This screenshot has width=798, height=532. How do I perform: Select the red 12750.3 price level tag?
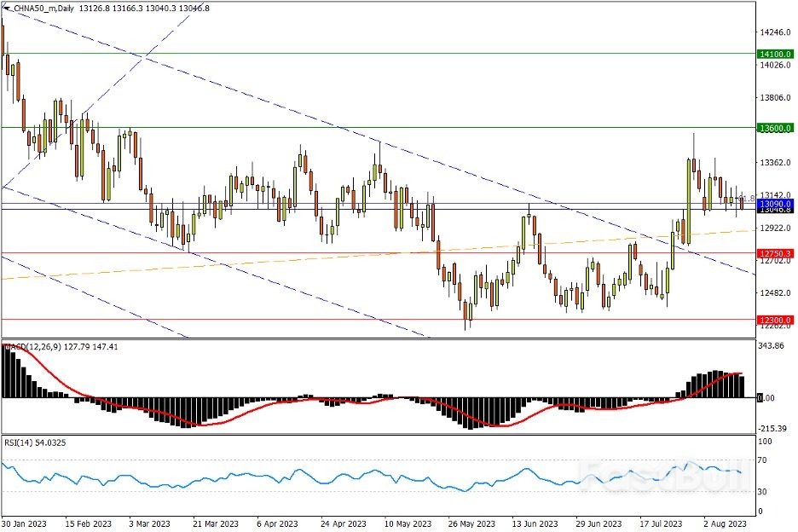click(x=775, y=253)
